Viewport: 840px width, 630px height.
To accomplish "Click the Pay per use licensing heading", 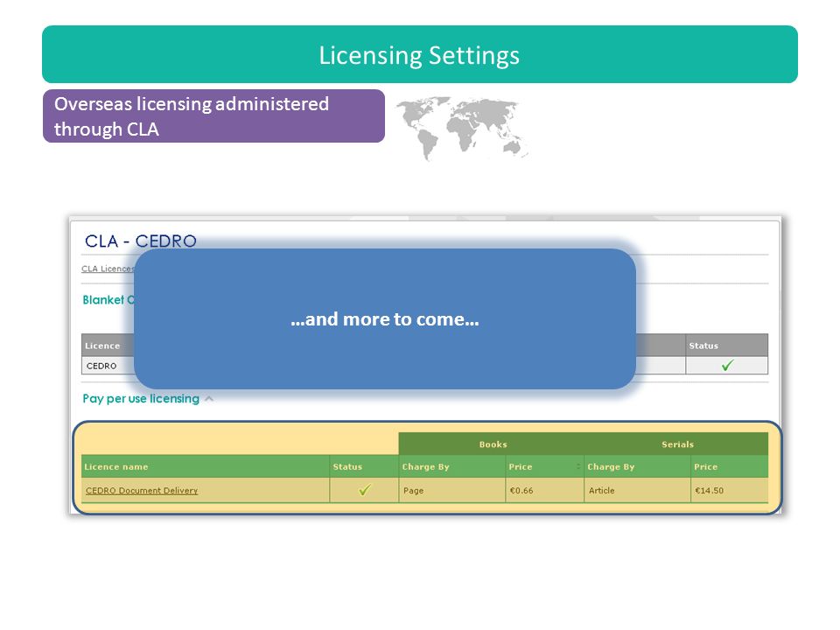I will [141, 399].
